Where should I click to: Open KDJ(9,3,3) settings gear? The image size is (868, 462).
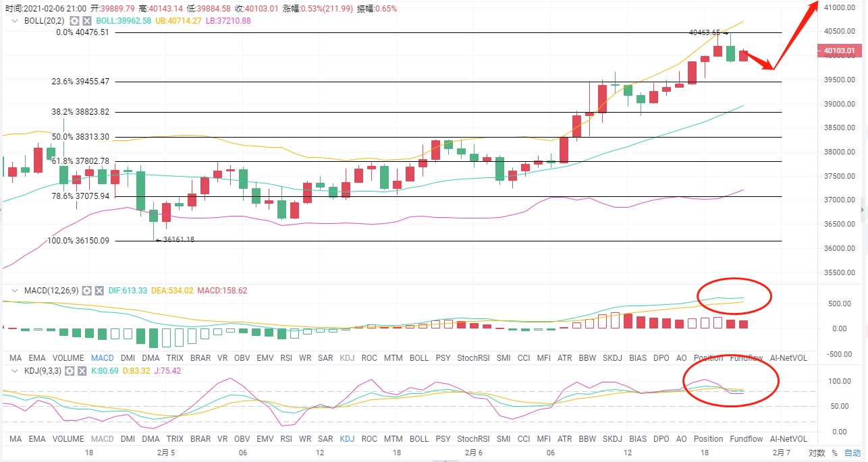click(x=69, y=371)
